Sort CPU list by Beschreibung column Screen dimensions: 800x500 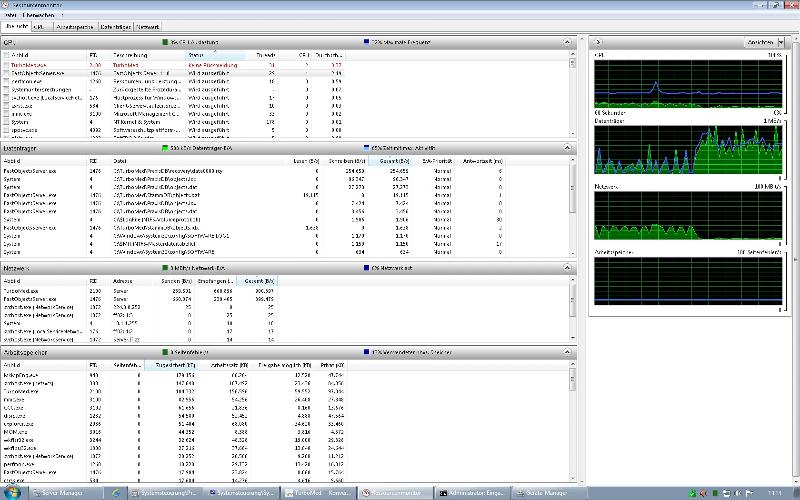[148, 55]
